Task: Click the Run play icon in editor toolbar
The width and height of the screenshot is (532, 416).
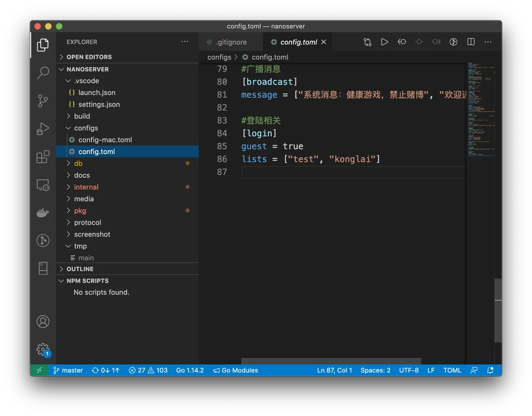Action: pos(384,42)
